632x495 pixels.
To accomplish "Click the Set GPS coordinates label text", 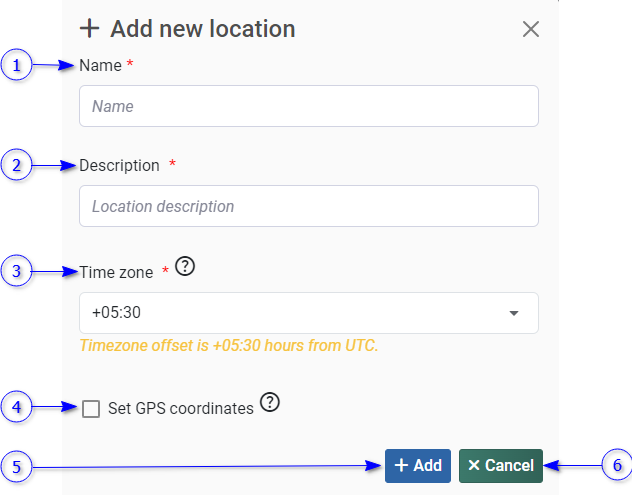I will (x=180, y=408).
